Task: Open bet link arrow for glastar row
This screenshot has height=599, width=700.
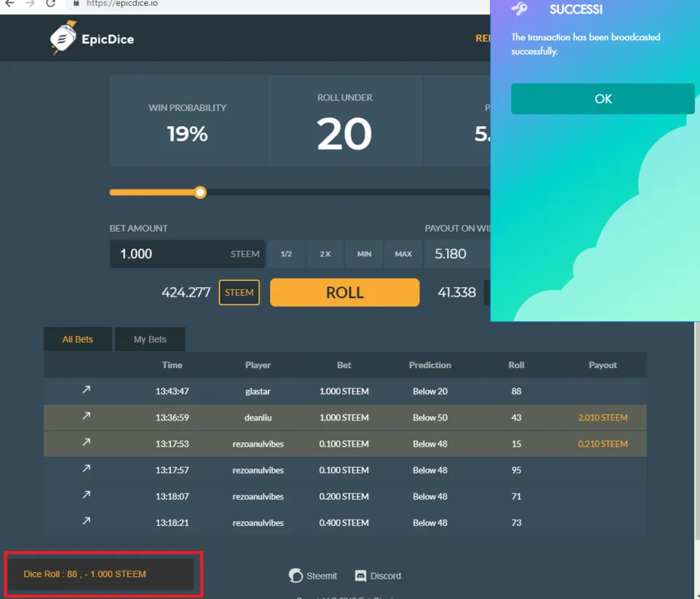Action: pos(86,390)
